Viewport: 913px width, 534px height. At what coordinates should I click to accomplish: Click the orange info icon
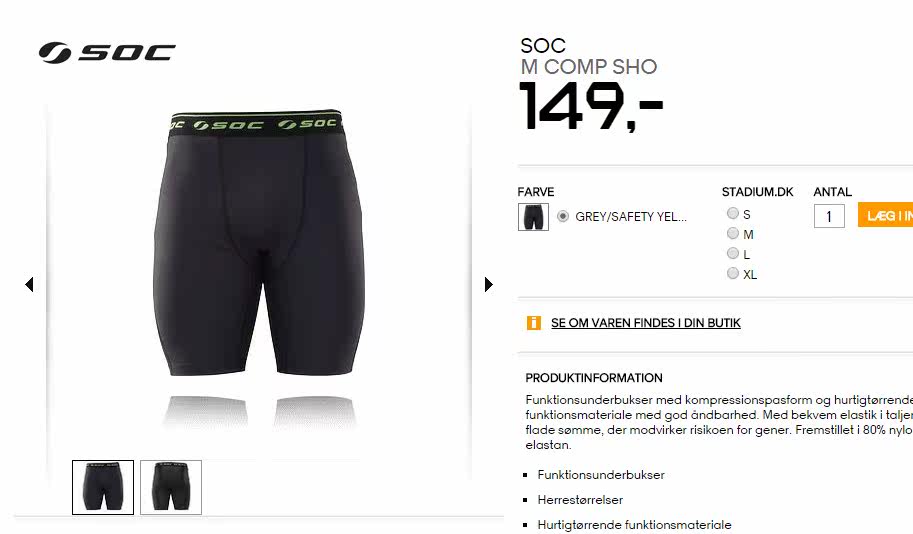(x=533, y=323)
